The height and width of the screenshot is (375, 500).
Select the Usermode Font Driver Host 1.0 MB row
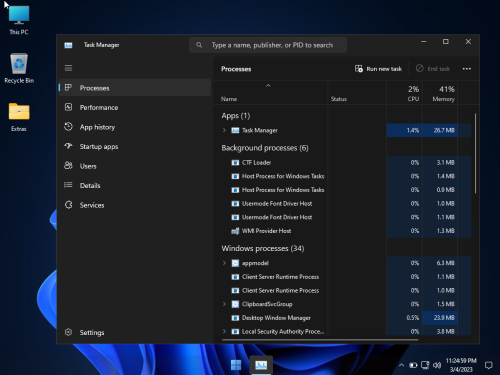(343, 203)
